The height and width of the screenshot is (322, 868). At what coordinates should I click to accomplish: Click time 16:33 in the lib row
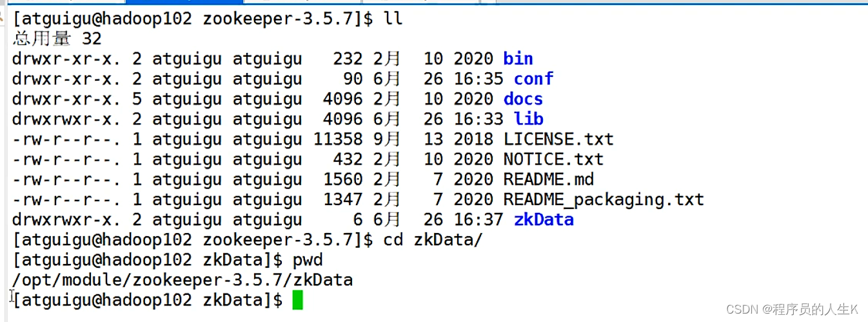point(478,119)
